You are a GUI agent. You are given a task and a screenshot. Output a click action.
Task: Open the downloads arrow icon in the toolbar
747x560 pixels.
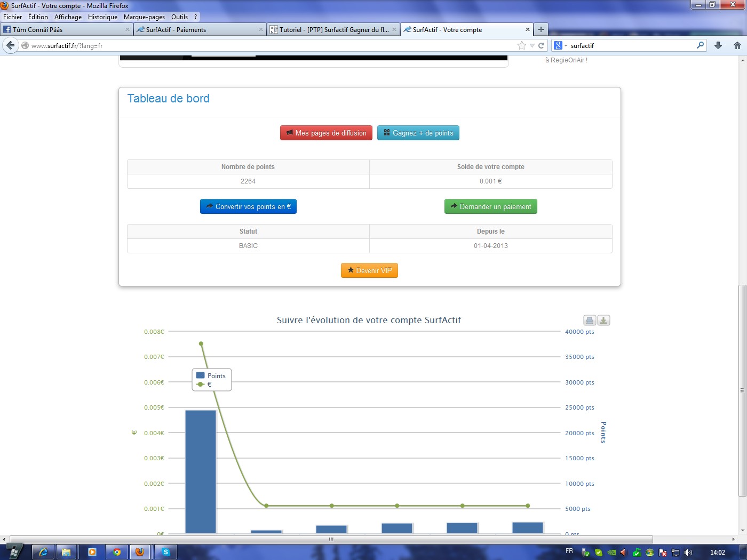(718, 45)
